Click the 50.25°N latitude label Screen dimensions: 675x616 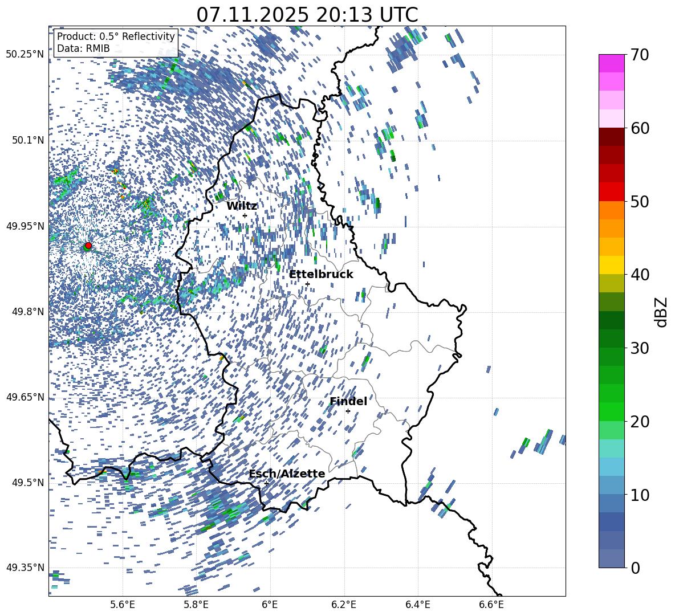25,55
